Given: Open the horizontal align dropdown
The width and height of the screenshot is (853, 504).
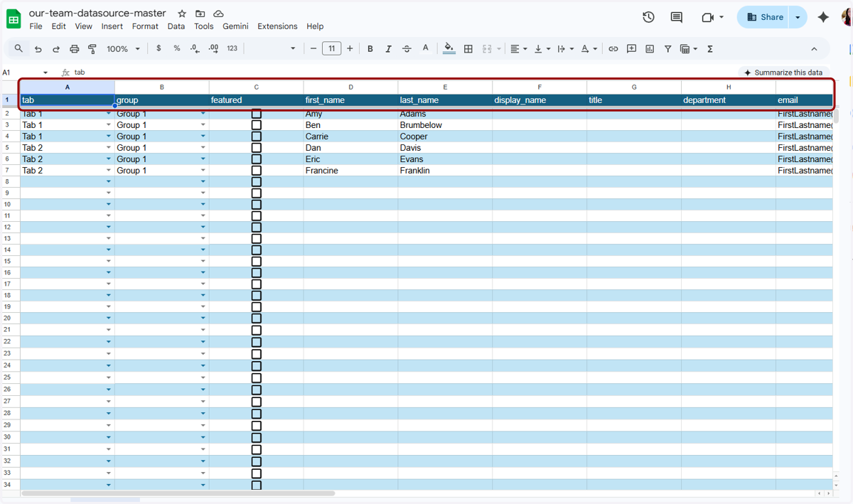Looking at the screenshot, I should 519,48.
